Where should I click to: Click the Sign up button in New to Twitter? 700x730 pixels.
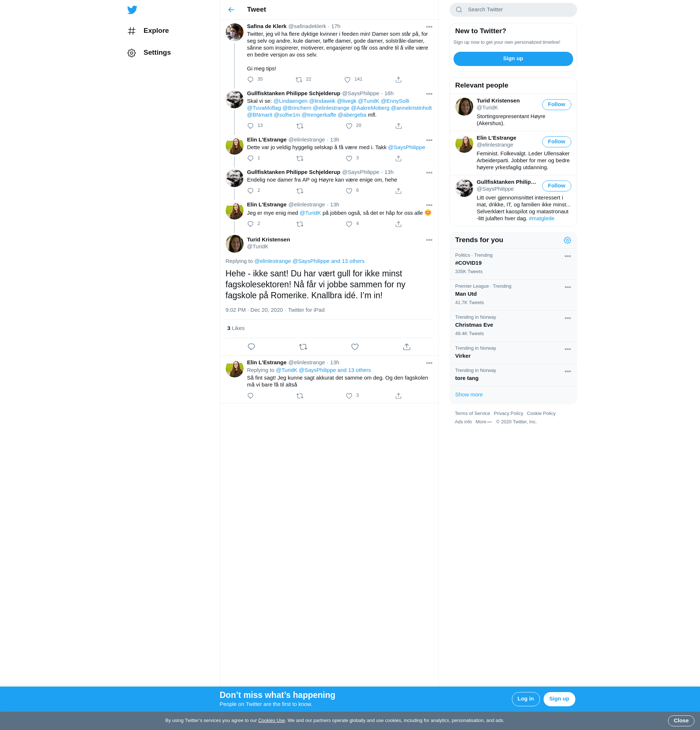coord(513,59)
